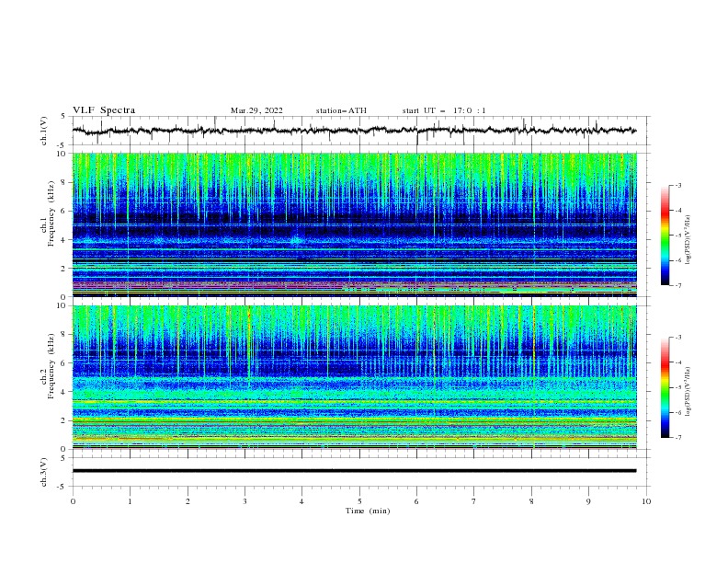This screenshot has width=728, height=563.
Task: Click the '4' kHz tick on ch.2 frequency axis
Action: (x=63, y=392)
